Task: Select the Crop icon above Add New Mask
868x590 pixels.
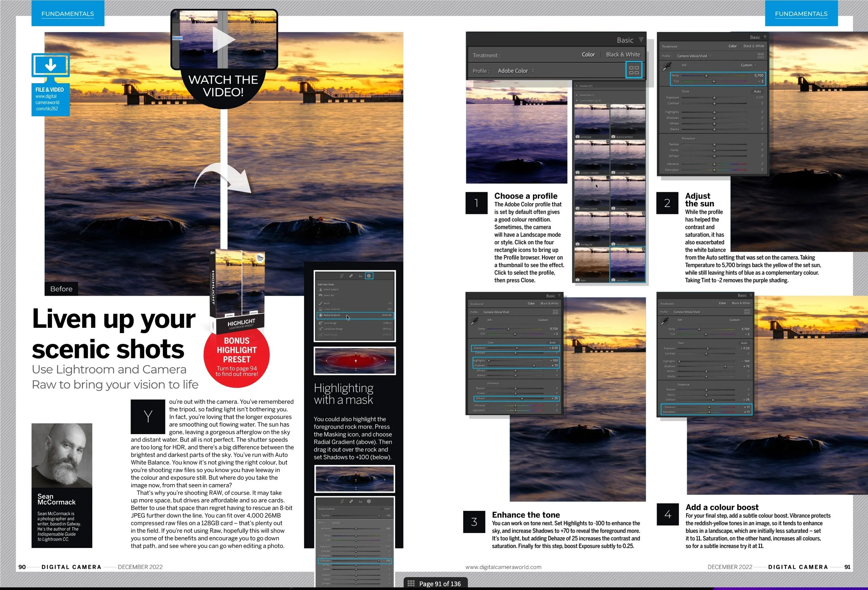Action: click(342, 276)
